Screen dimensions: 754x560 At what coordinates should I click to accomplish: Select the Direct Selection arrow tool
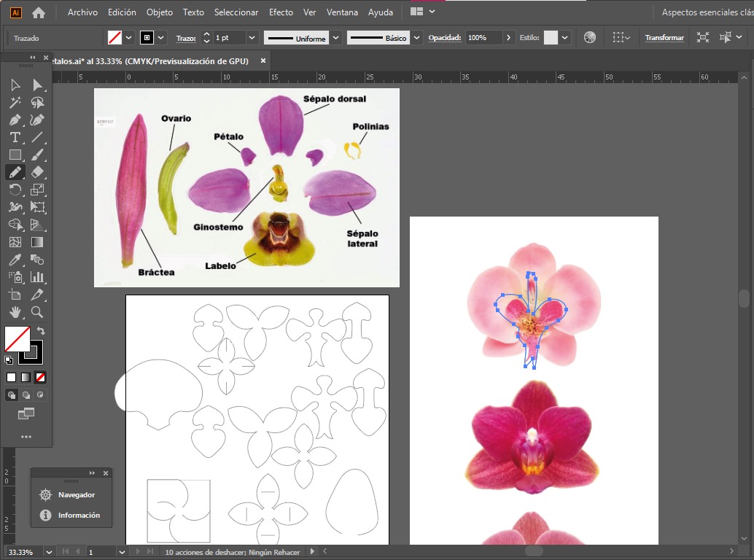(37, 85)
